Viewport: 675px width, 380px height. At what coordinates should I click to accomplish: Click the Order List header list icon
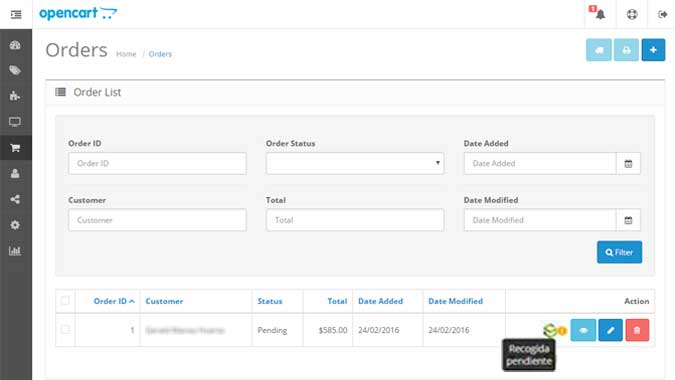61,92
